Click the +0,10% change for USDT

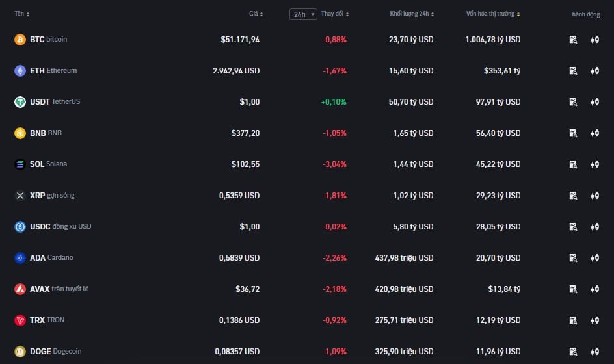point(334,102)
